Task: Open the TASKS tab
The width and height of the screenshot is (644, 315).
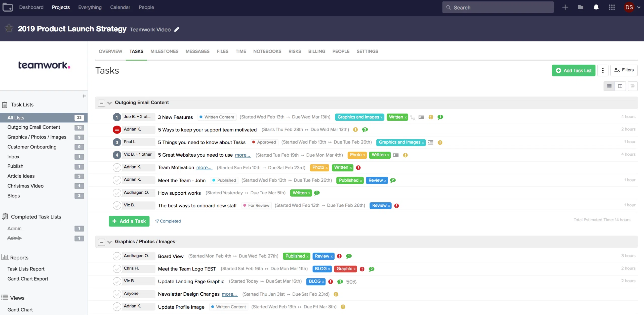Action: (136, 51)
